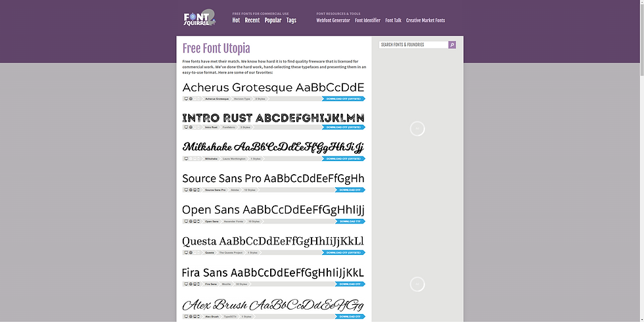Screen dimensions: 644x322
Task: Click desktop license icon for Acherus Grotesque
Action: [x=186, y=99]
